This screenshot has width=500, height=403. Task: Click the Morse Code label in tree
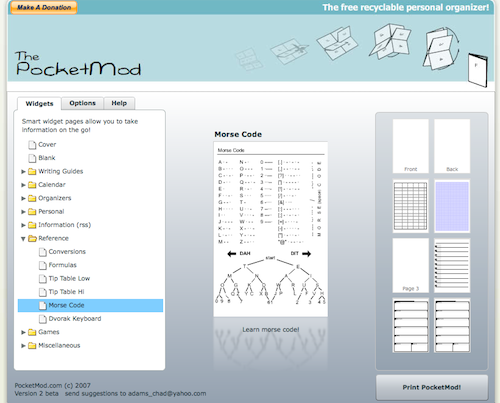(66, 305)
